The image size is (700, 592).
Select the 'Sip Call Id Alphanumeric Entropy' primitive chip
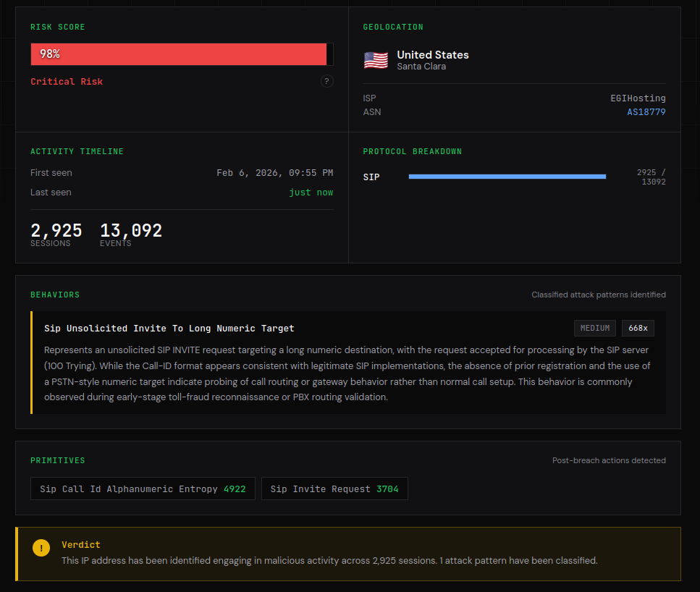click(143, 489)
